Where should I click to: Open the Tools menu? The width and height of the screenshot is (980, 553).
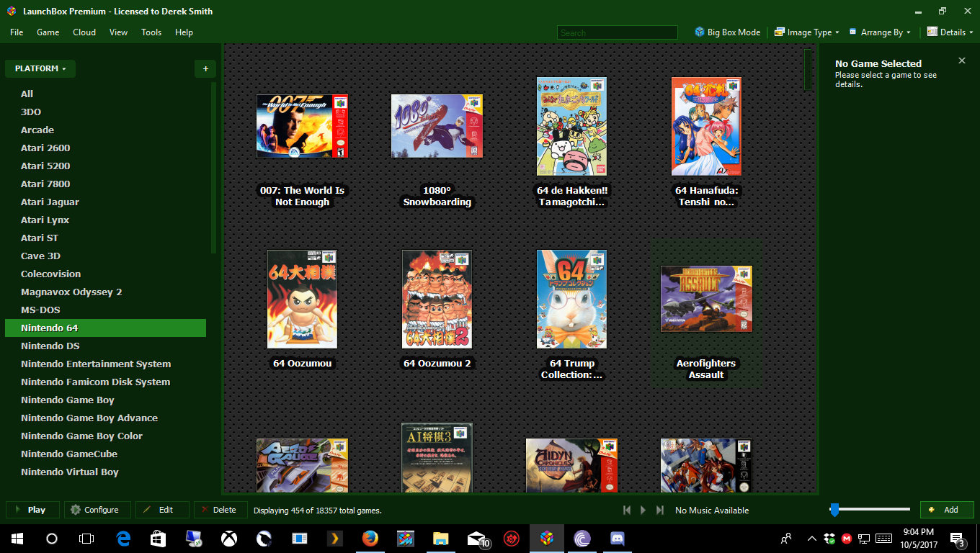[151, 32]
